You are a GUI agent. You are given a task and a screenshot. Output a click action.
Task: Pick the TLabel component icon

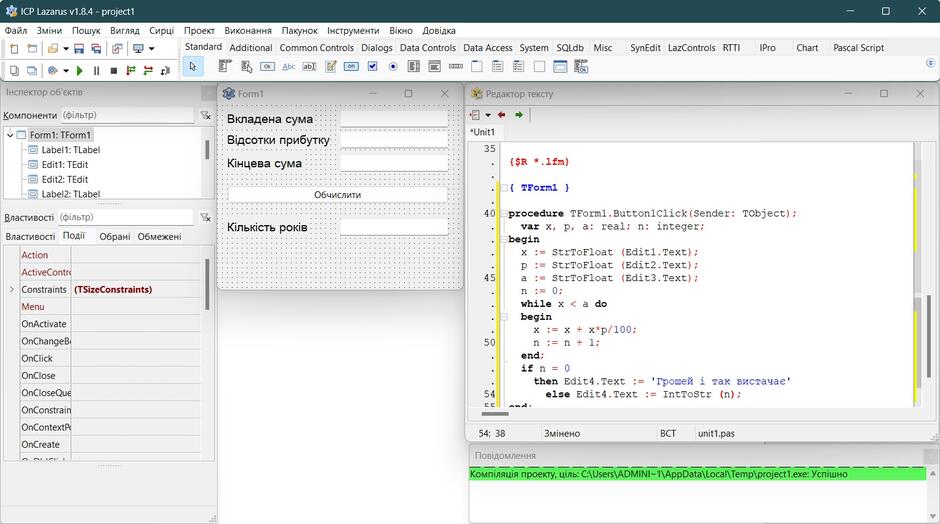288,67
